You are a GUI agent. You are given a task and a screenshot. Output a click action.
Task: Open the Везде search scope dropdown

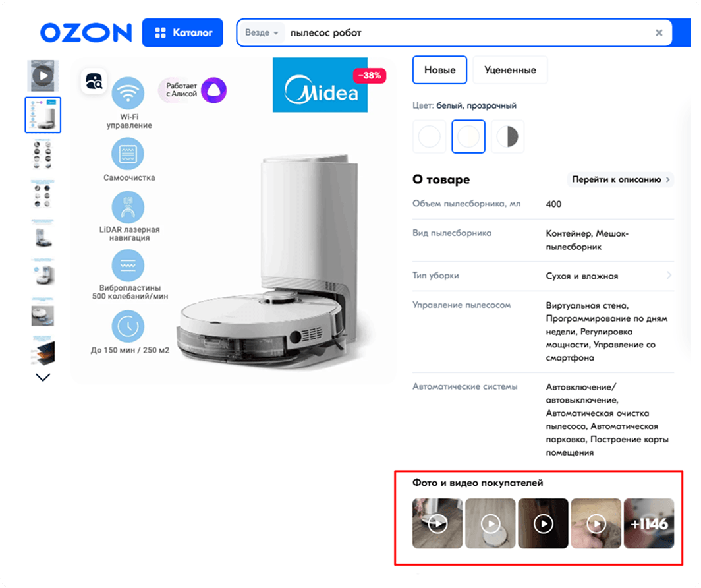pyautogui.click(x=262, y=33)
